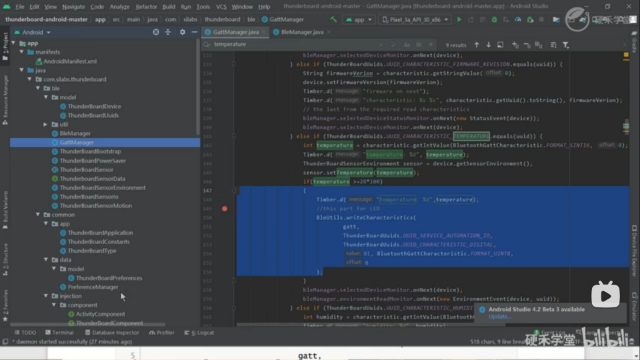Open the Profile app gauge icon

click(518, 19)
